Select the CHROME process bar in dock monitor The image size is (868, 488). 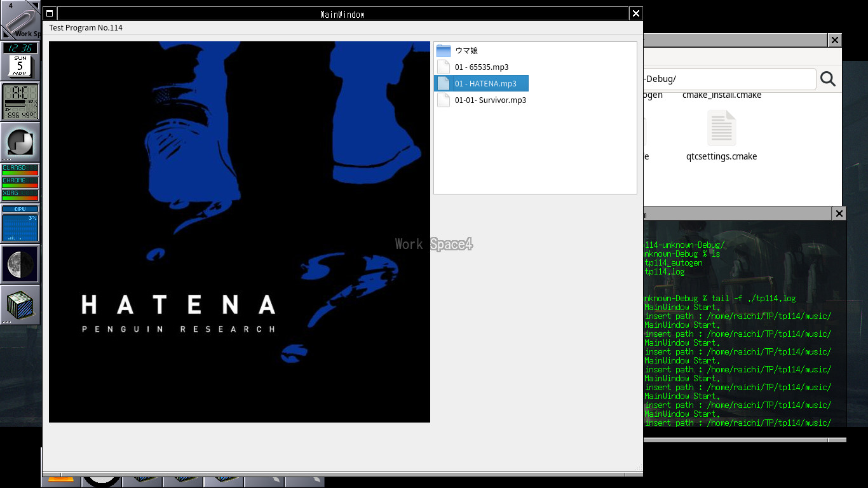[20, 182]
